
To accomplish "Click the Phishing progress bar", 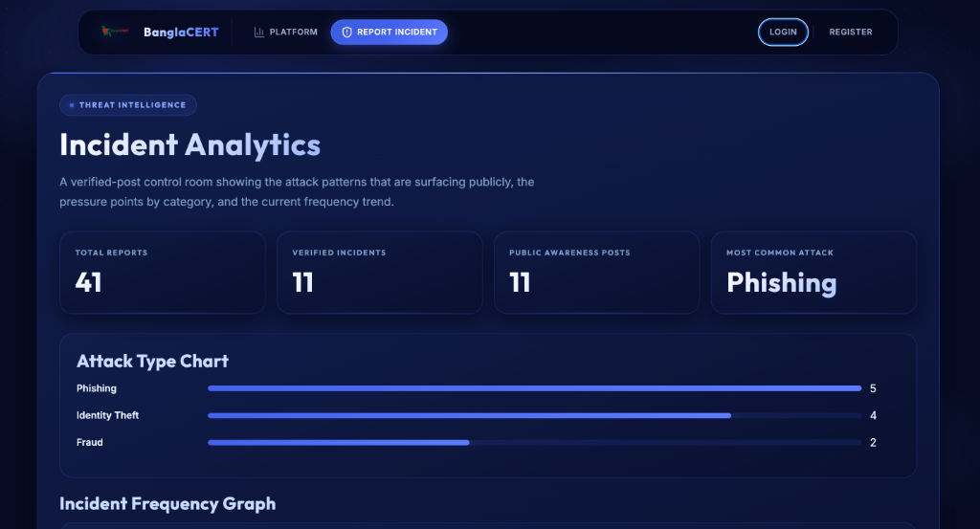I will [x=534, y=388].
